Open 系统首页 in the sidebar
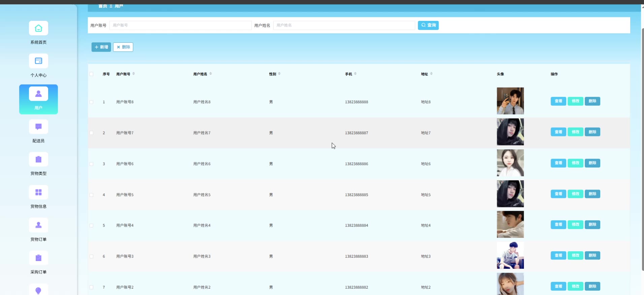644x295 pixels. 38,33
